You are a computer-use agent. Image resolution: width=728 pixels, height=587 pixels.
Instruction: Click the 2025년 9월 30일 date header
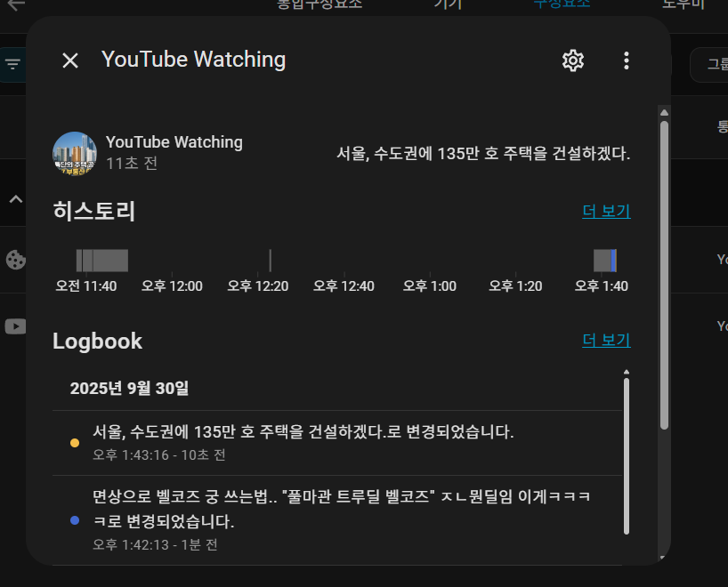130,389
